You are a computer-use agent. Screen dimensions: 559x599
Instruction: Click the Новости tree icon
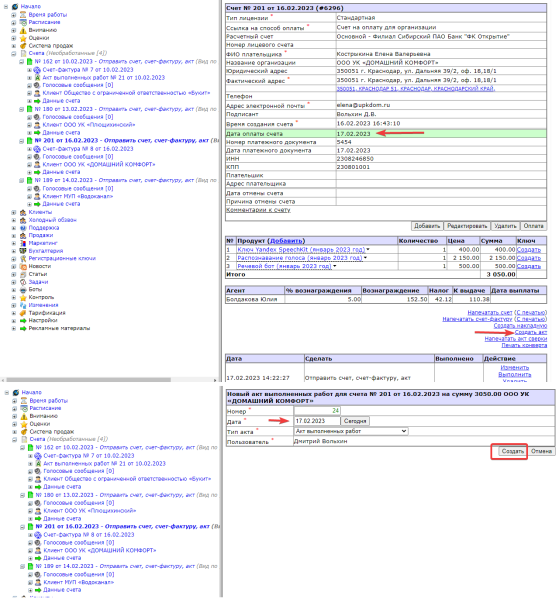click(x=23, y=266)
